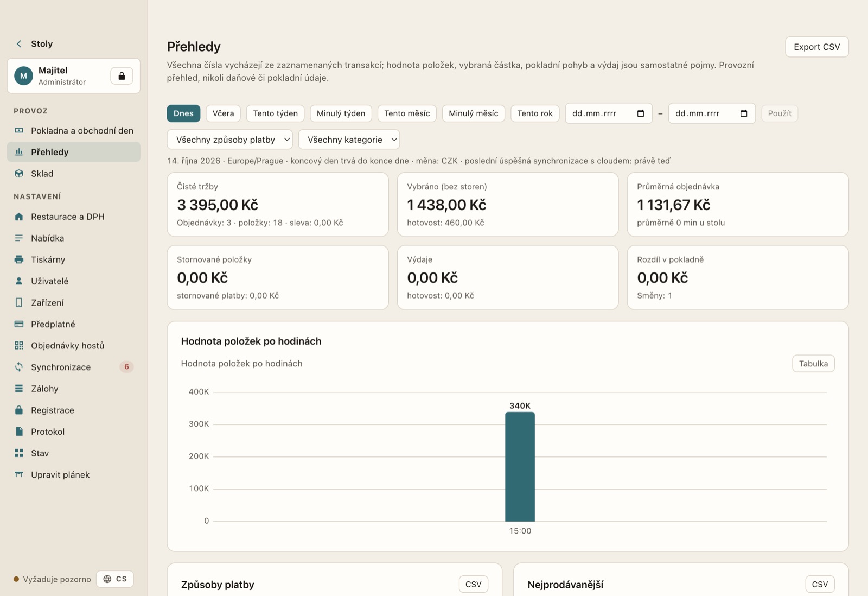
Task: Click the Tiskárny printer icon
Action: click(x=19, y=259)
